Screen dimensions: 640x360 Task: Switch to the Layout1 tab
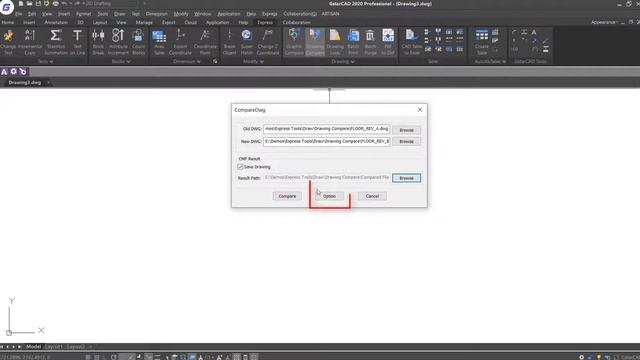[x=53, y=347]
